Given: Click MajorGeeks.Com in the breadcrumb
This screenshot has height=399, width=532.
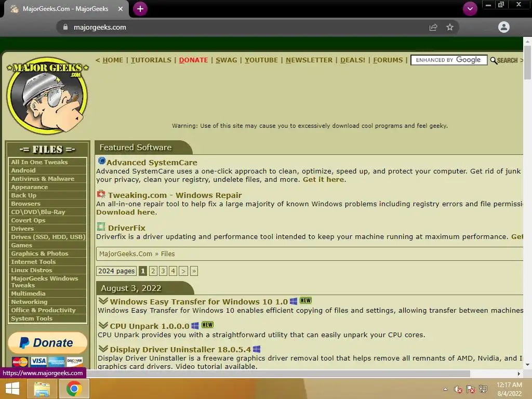Looking at the screenshot, I should pos(126,254).
